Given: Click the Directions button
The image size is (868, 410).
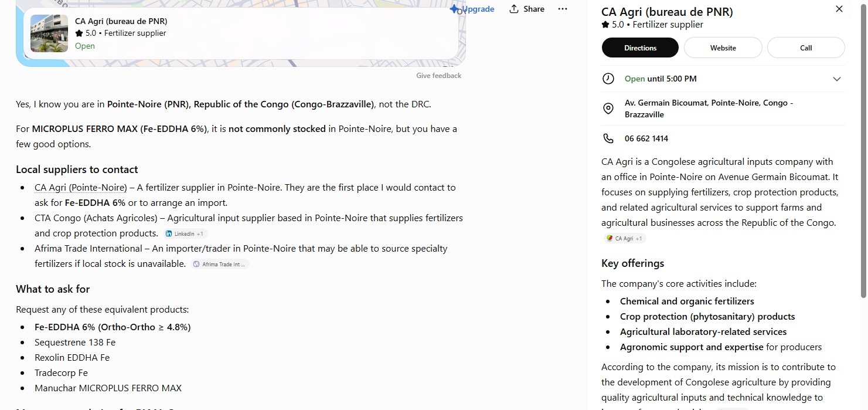Looking at the screenshot, I should tap(640, 48).
